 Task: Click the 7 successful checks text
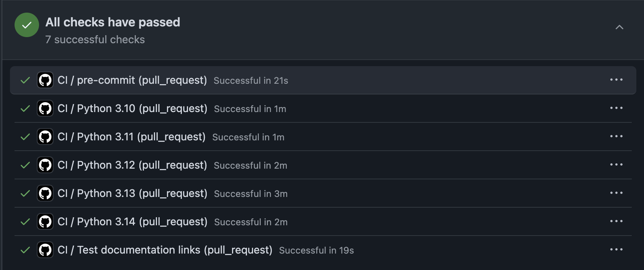95,39
